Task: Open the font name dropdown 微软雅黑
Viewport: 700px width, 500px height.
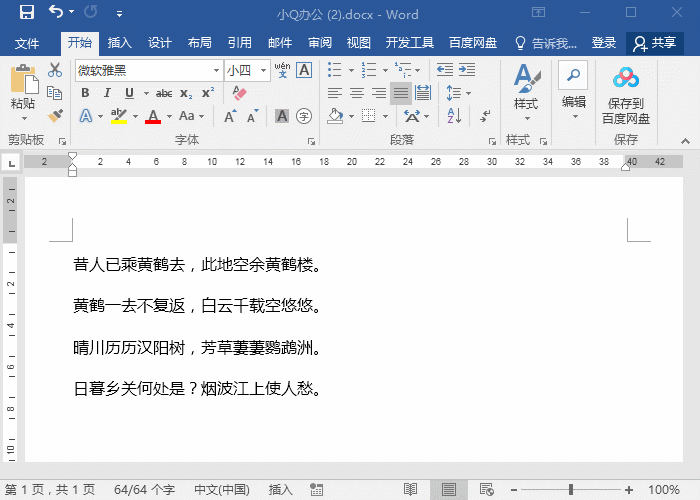Action: (x=216, y=71)
